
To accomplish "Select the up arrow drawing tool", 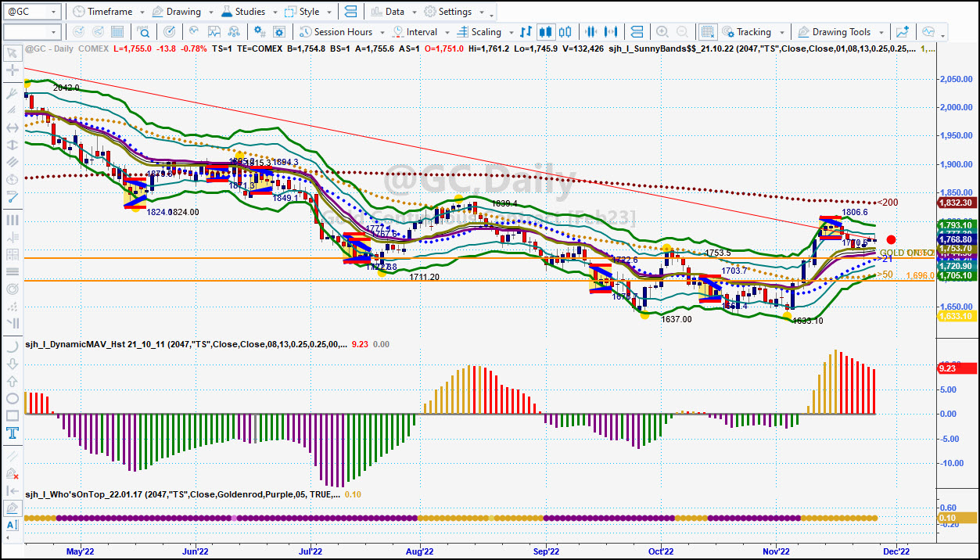I will [x=12, y=381].
